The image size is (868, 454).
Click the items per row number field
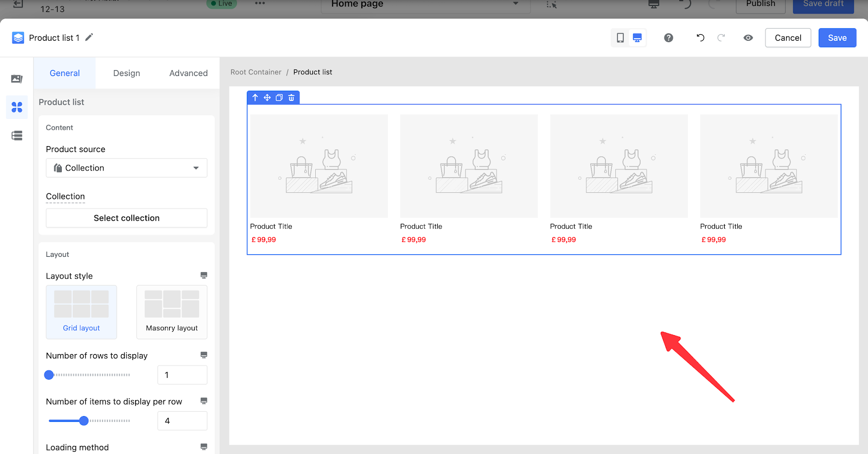point(182,421)
